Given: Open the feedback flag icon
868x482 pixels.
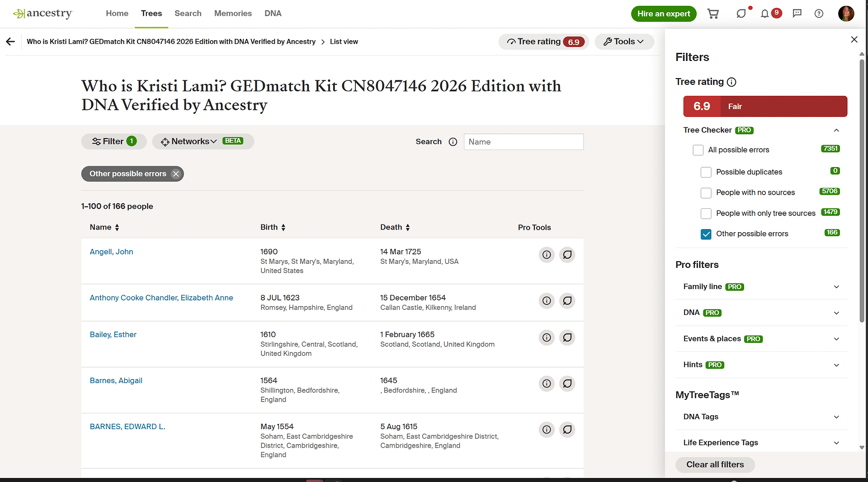Looking at the screenshot, I should pos(797,14).
